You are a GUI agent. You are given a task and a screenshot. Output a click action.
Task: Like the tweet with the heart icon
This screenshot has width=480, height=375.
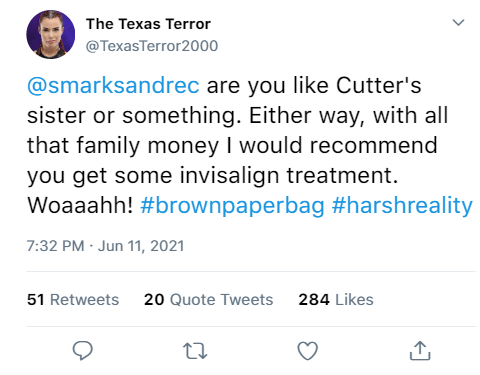307,351
